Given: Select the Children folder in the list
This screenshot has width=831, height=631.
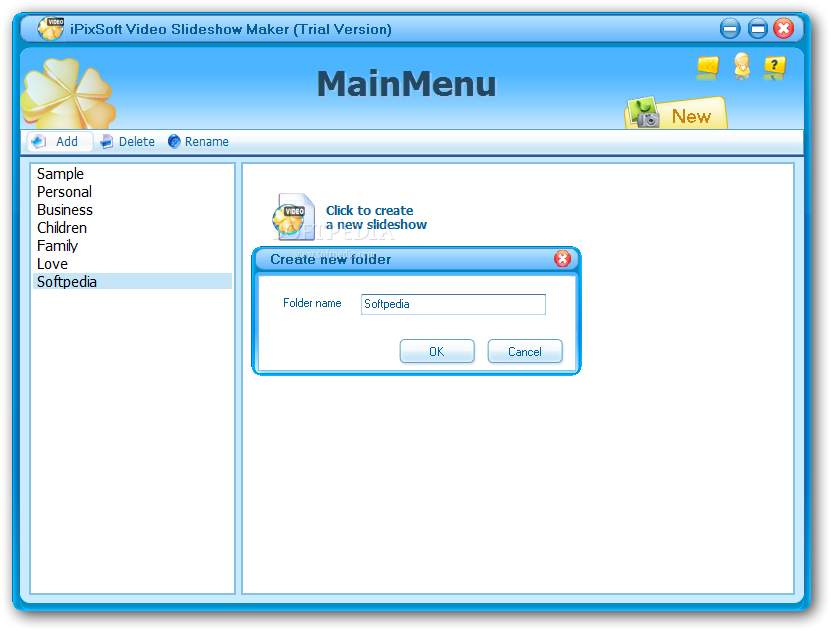Looking at the screenshot, I should [x=132, y=228].
